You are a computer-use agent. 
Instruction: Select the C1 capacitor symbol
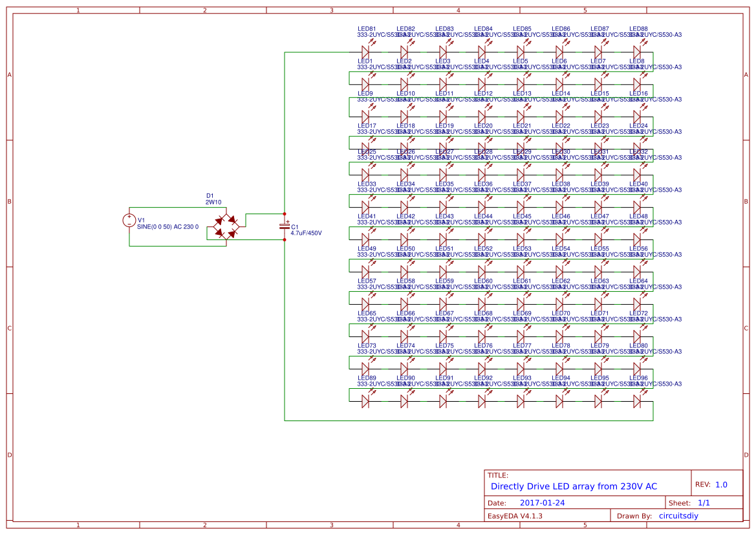[285, 226]
